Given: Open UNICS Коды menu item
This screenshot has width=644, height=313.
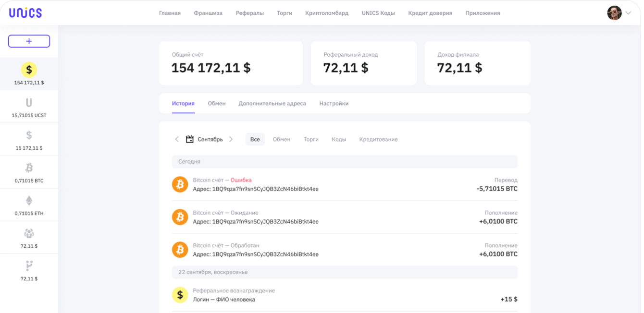Looking at the screenshot, I should click(x=378, y=13).
